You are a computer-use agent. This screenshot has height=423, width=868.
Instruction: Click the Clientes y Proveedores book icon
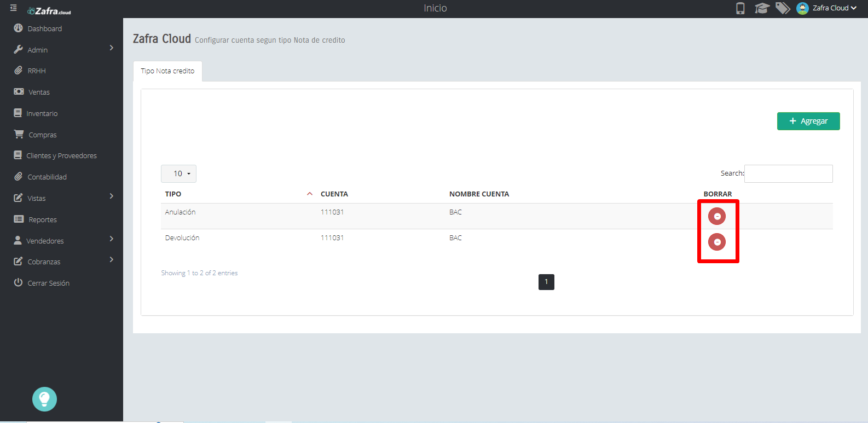(18, 155)
